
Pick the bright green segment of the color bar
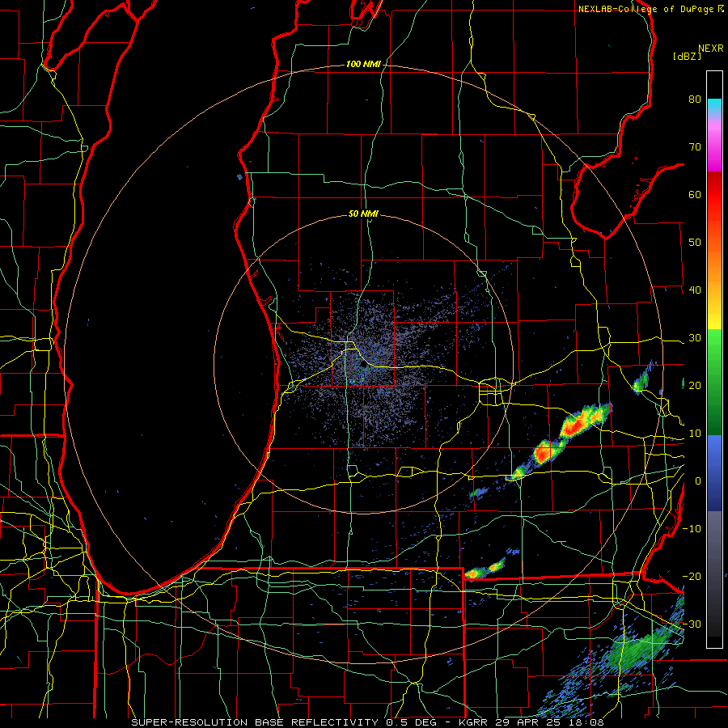(x=714, y=346)
